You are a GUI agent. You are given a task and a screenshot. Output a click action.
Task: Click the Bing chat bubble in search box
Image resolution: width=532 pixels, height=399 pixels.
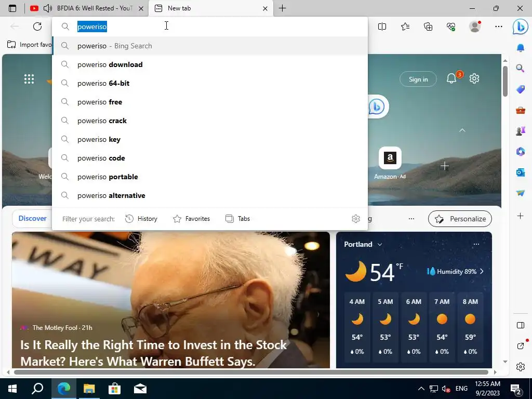(x=377, y=107)
